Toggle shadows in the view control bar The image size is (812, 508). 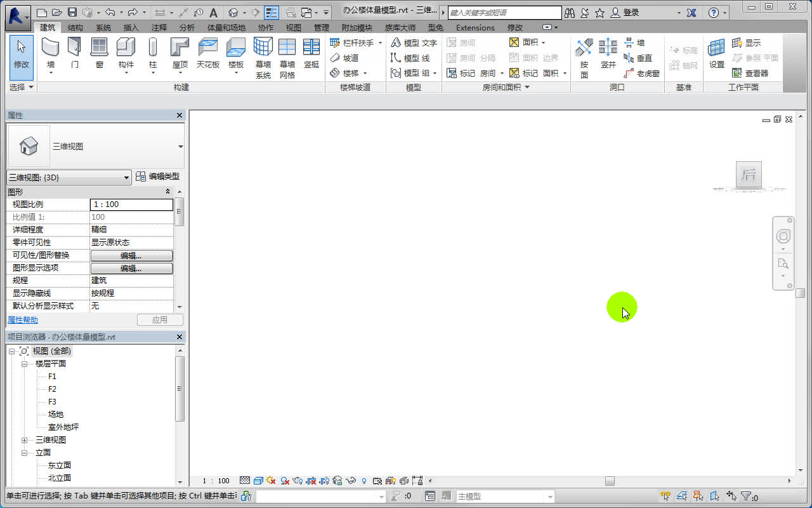click(284, 480)
